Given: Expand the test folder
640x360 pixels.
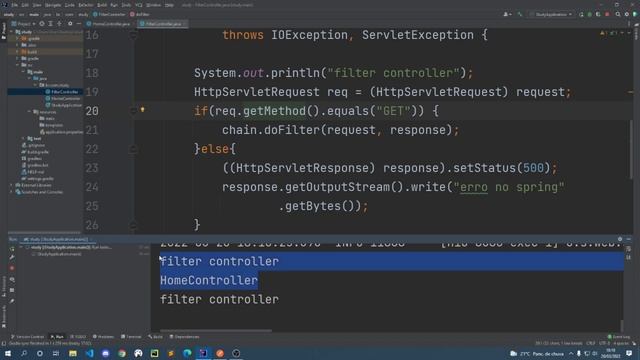Looking at the screenshot, I should (x=23, y=138).
